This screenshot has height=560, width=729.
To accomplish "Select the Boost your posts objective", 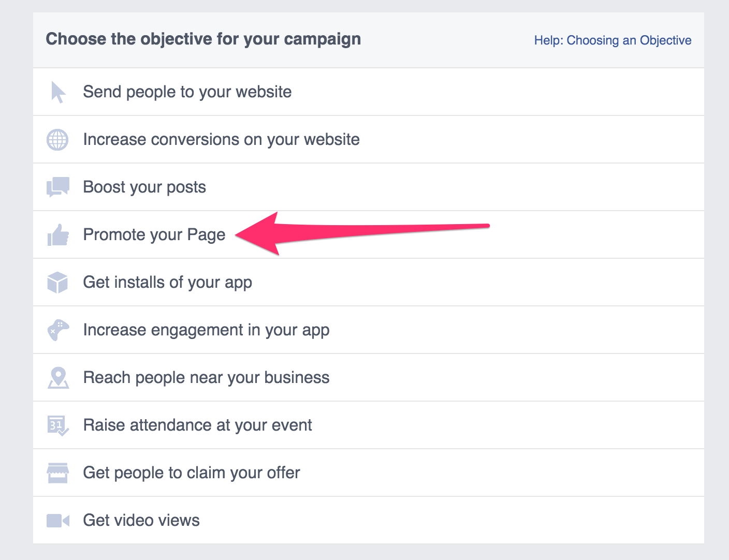I will [369, 187].
